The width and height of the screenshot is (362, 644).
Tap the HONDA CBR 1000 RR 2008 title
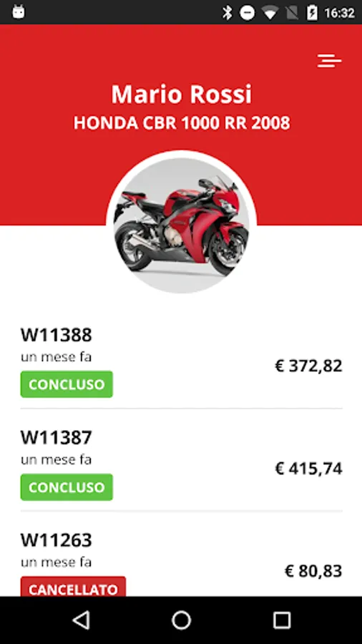point(182,123)
